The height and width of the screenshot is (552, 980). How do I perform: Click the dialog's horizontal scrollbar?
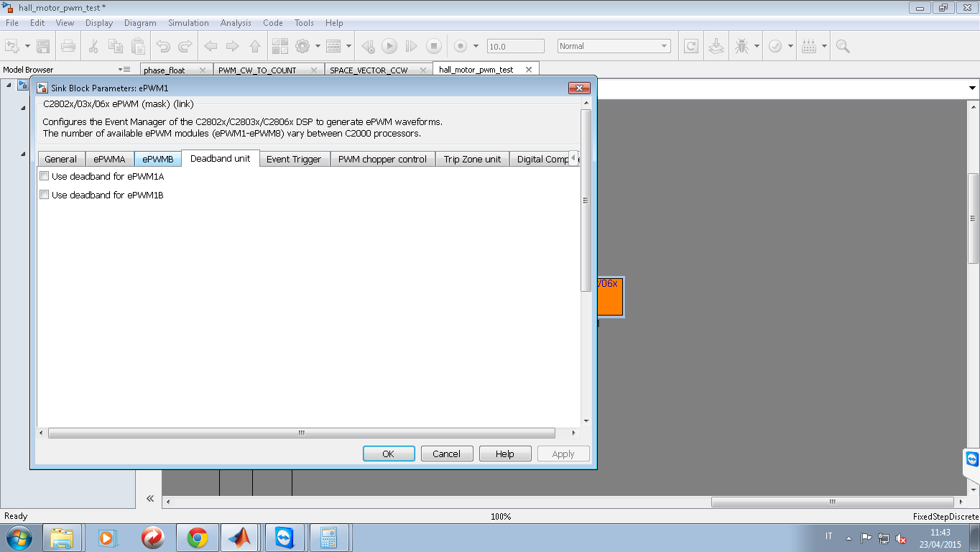pyautogui.click(x=302, y=433)
